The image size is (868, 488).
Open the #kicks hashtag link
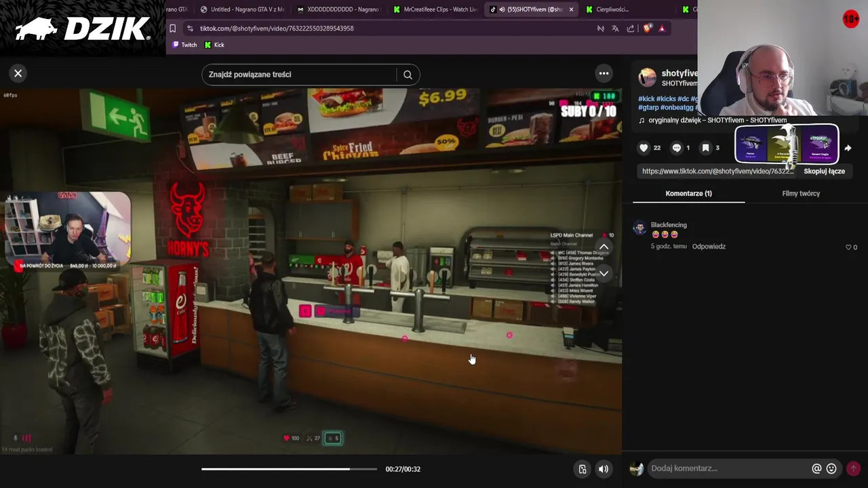pos(666,99)
